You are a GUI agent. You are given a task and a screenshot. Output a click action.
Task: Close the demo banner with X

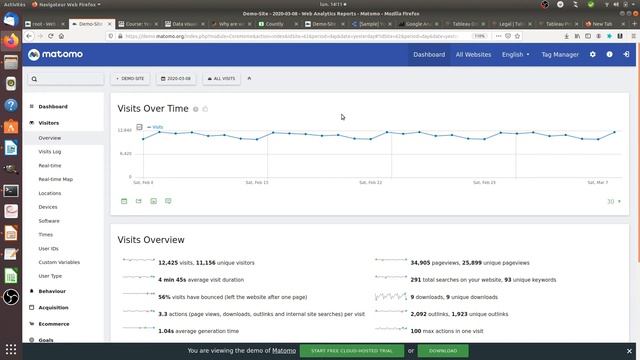[x=629, y=351]
